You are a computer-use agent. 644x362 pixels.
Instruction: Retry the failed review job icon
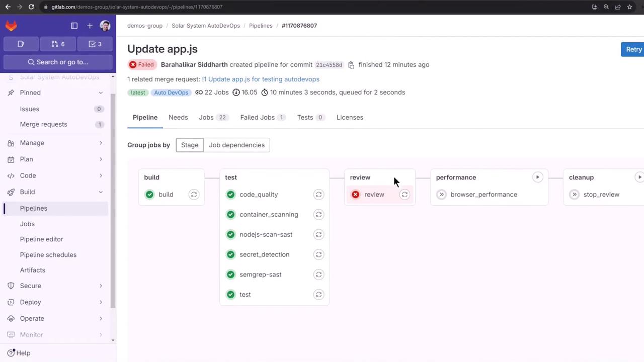405,195
